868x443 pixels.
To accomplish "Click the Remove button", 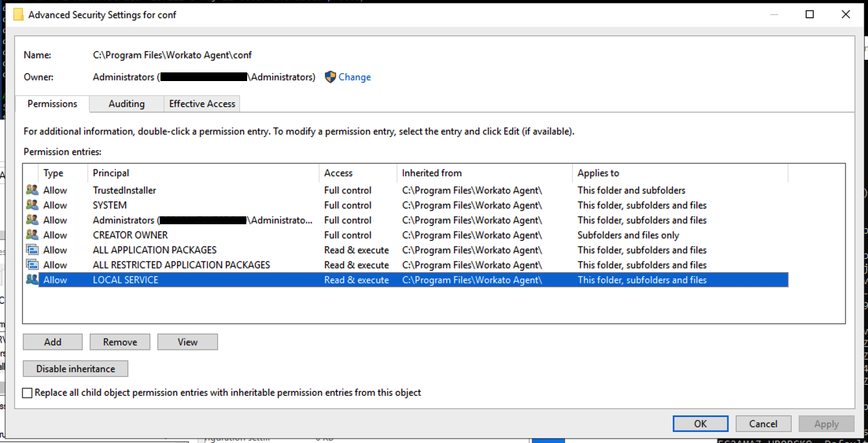I will [120, 341].
